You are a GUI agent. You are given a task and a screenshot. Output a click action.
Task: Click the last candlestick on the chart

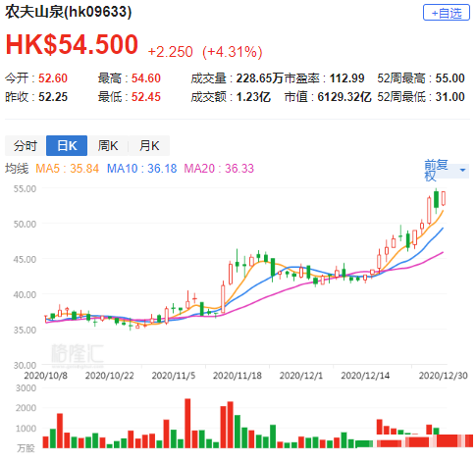444,198
